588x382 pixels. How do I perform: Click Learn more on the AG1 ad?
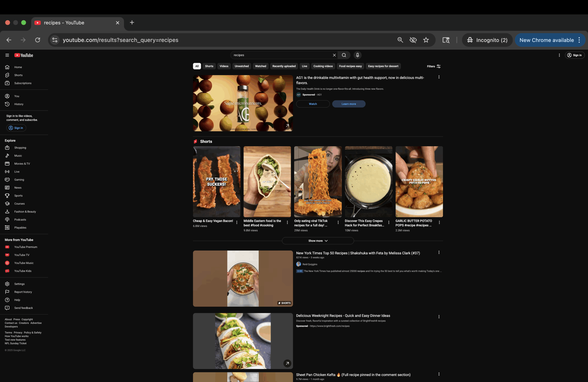pos(349,104)
